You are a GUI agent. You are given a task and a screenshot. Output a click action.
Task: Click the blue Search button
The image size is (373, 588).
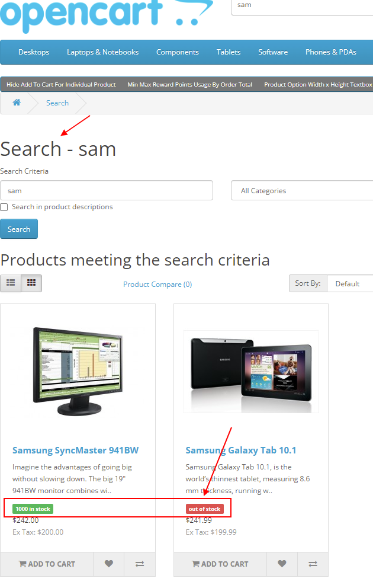[19, 229]
